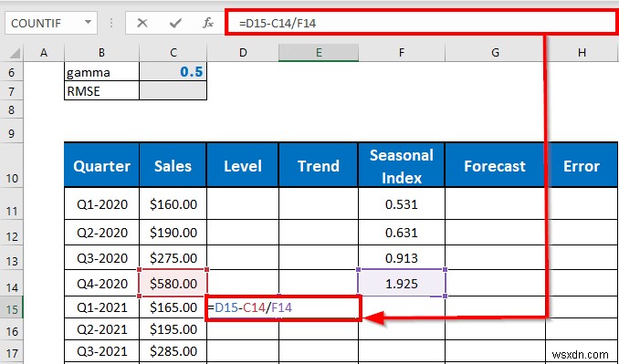The width and height of the screenshot is (619, 364).
Task: Click the RMSE label cell
Action: click(101, 90)
